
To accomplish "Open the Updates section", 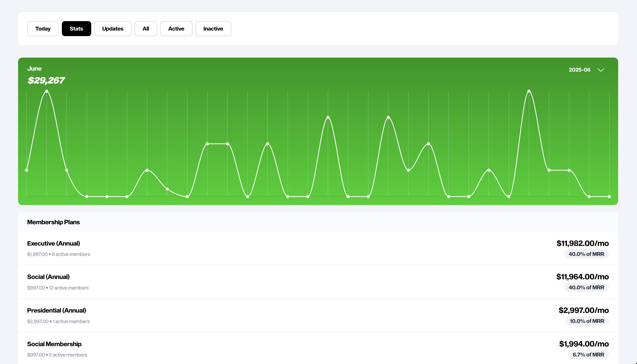I will [x=113, y=28].
